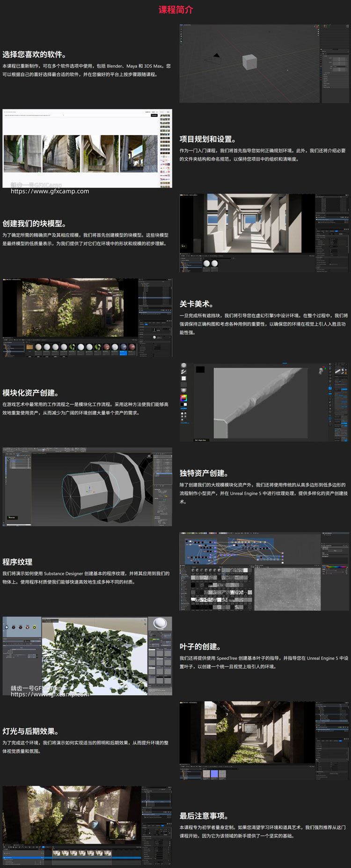Screen dimensions: 351x868
Task: Click the 叶子的创建 heading
Action: coord(200,646)
